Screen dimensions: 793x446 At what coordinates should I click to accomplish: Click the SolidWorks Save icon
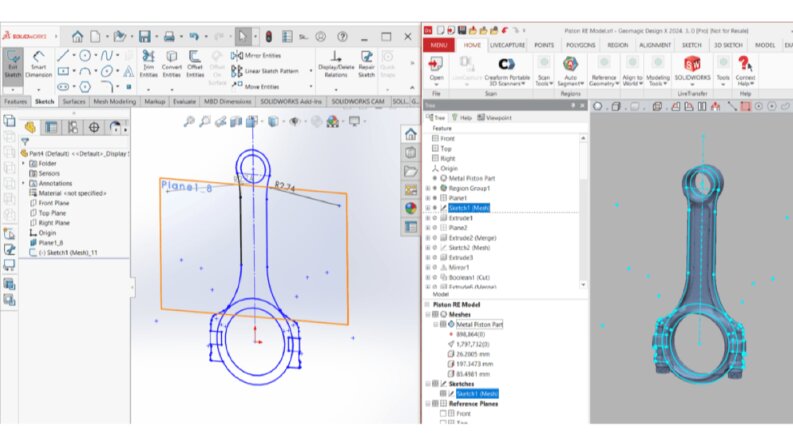coord(145,36)
